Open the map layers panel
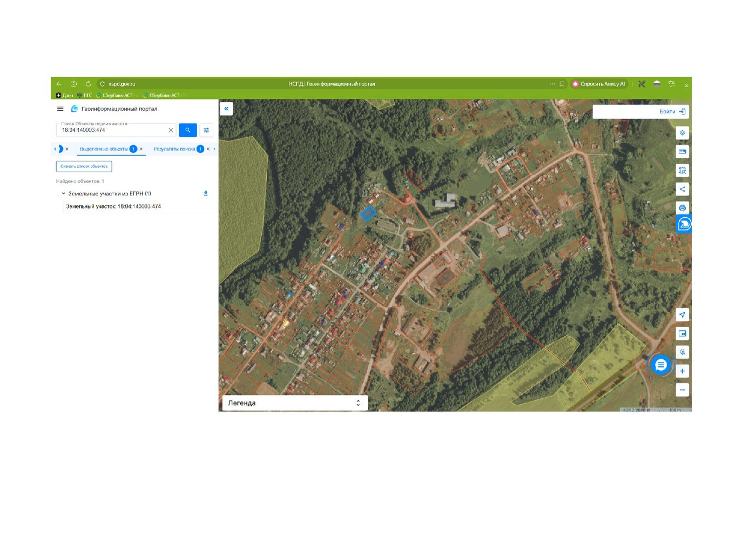 pyautogui.click(x=682, y=133)
